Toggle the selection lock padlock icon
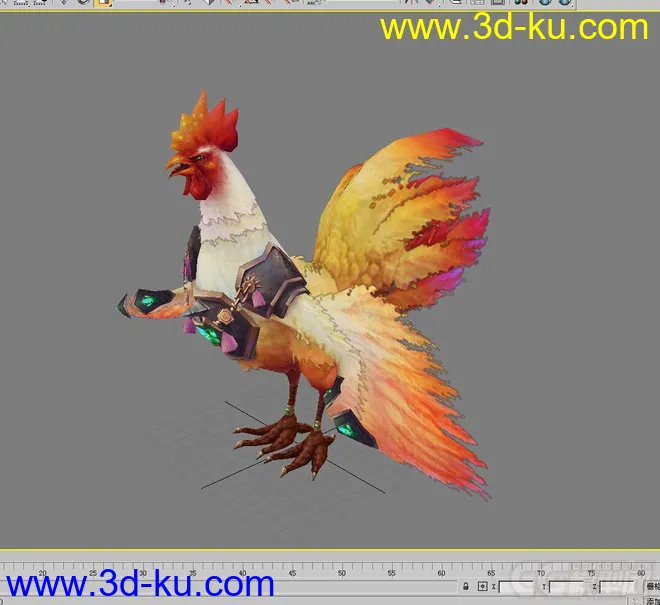Viewport: 660px width, 605px height. tap(466, 586)
